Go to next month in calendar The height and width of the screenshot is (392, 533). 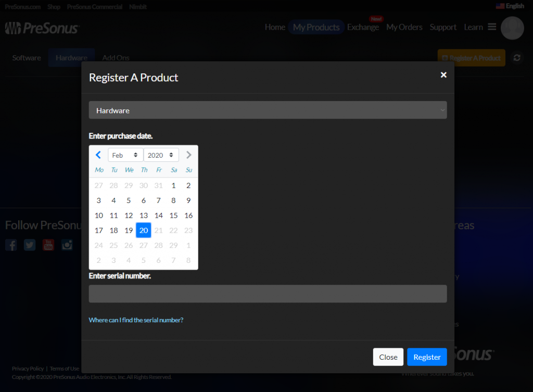click(x=188, y=155)
